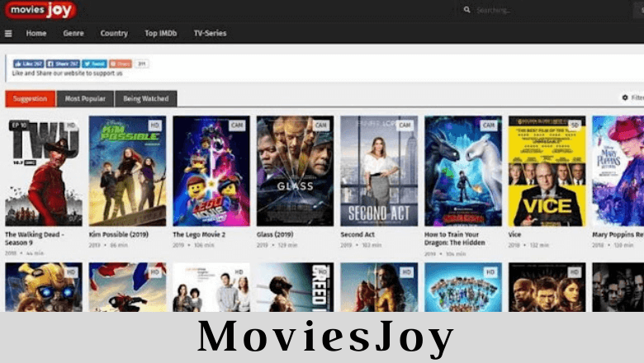Screen dimensions: 644x363
Task: Switch to the Being Watched tab
Action: click(146, 98)
